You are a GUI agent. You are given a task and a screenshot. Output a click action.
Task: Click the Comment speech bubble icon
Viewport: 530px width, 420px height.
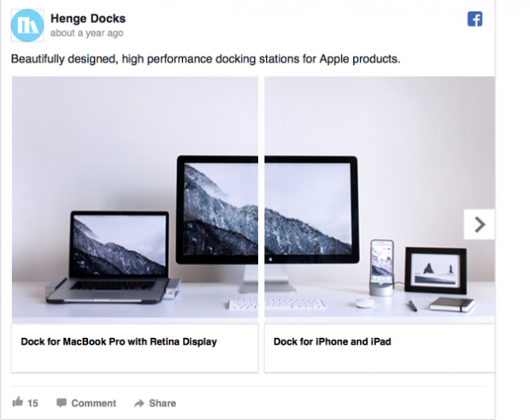pos(62,403)
